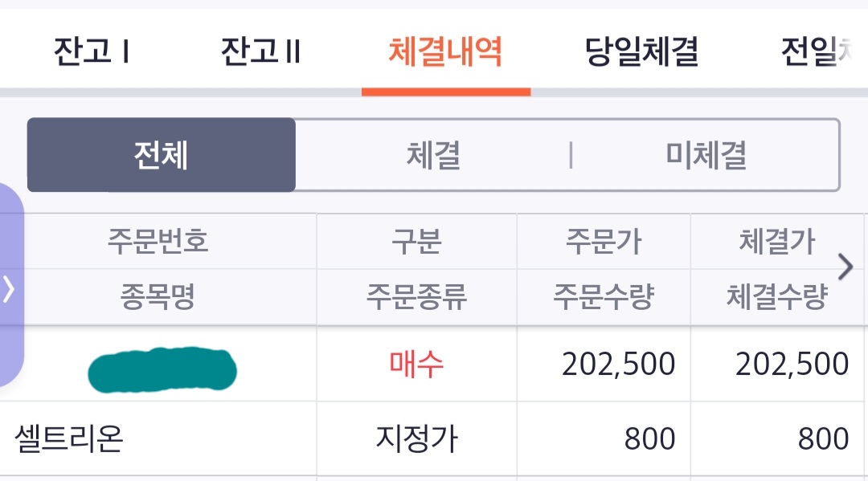Tap the masked order number cell
Image resolution: width=868 pixels, height=481 pixels.
pyautogui.click(x=162, y=369)
